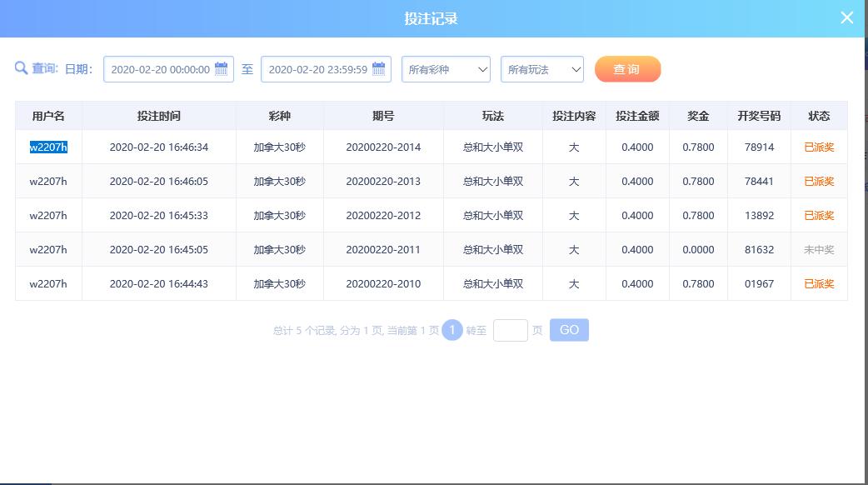Click the 状态 column header
This screenshot has height=485, width=868.
point(819,116)
